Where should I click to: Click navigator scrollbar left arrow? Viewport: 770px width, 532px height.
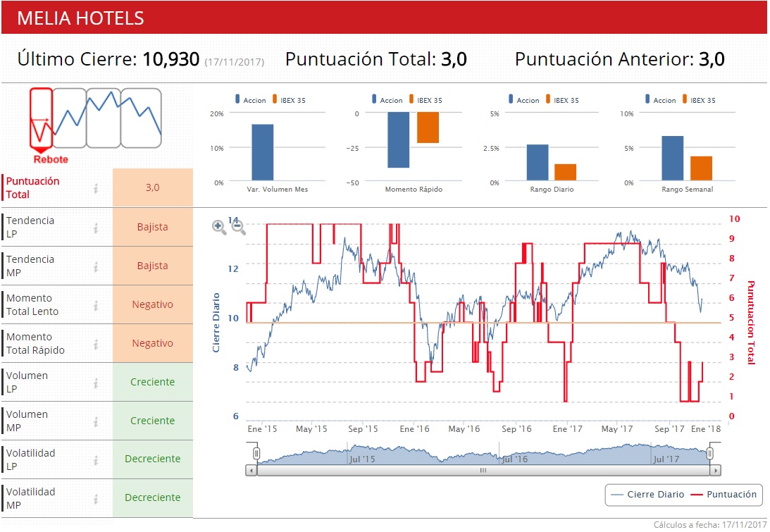[x=251, y=471]
